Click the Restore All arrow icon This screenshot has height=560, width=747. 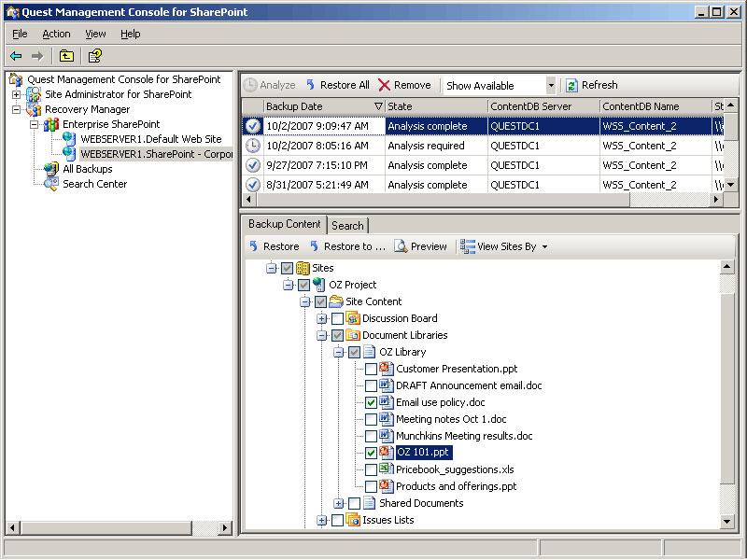pyautogui.click(x=311, y=85)
